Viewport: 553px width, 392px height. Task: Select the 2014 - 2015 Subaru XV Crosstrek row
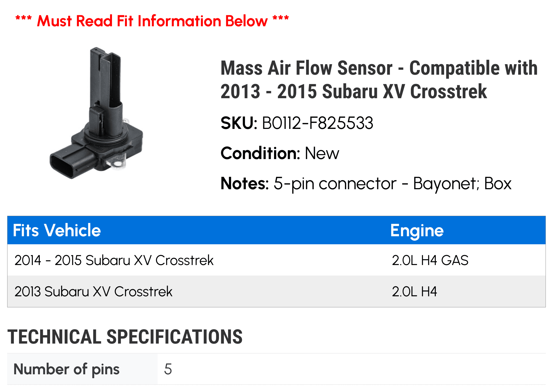click(x=276, y=260)
